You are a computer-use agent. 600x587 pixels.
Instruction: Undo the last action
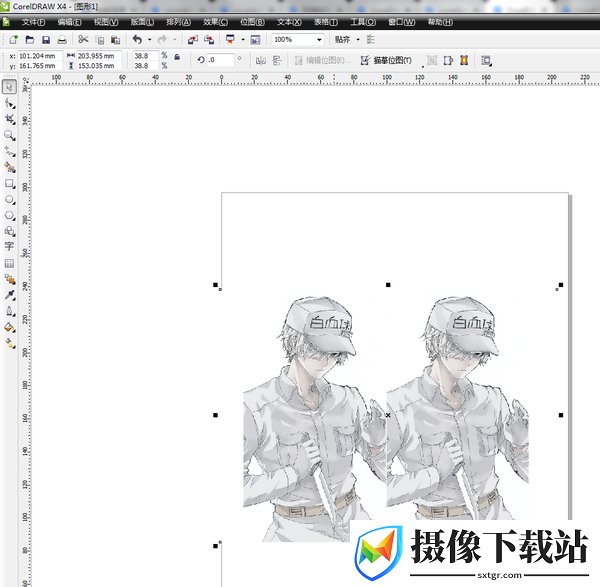tap(137, 39)
